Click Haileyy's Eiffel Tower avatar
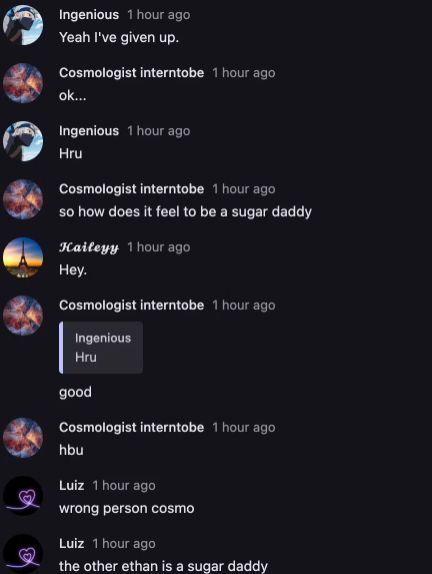The height and width of the screenshot is (574, 432). [23, 257]
